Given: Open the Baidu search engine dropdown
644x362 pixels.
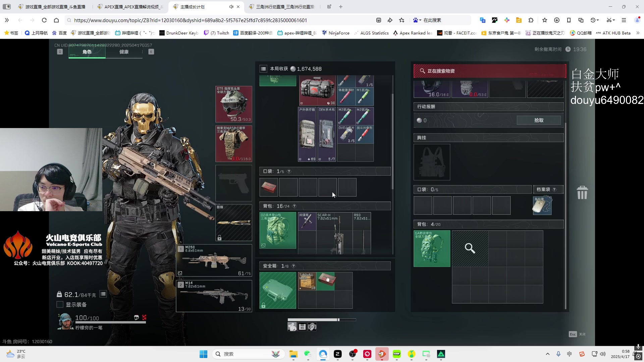Looking at the screenshot, I should pyautogui.click(x=417, y=20).
